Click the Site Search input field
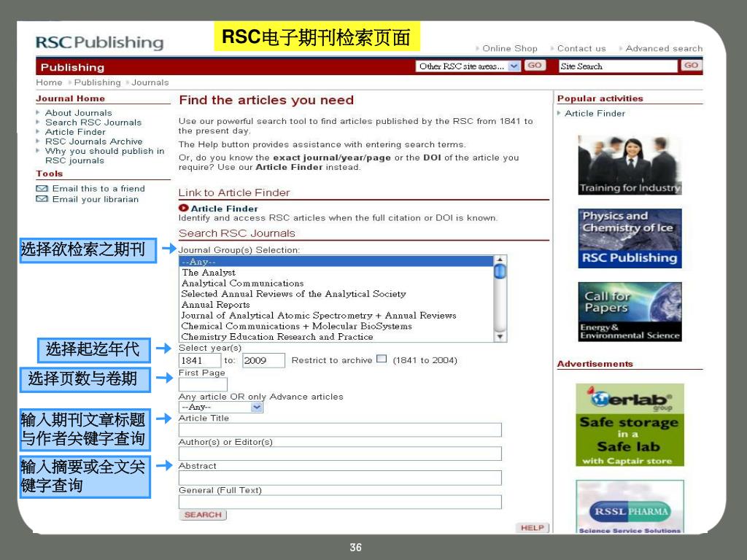747x560 pixels. (618, 66)
